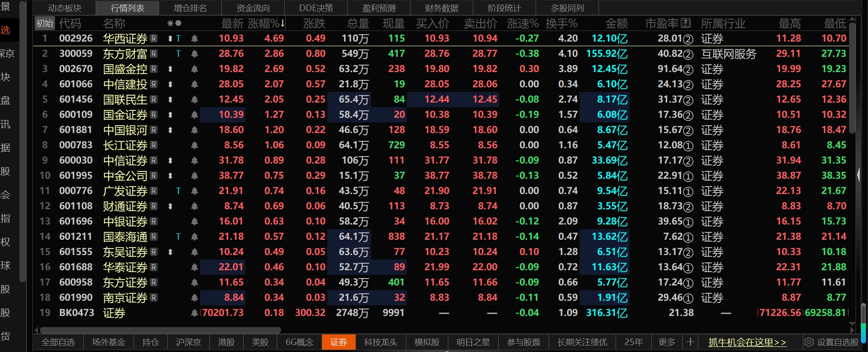
Task: Click the R badge next to 国联民生
Action: (154, 100)
